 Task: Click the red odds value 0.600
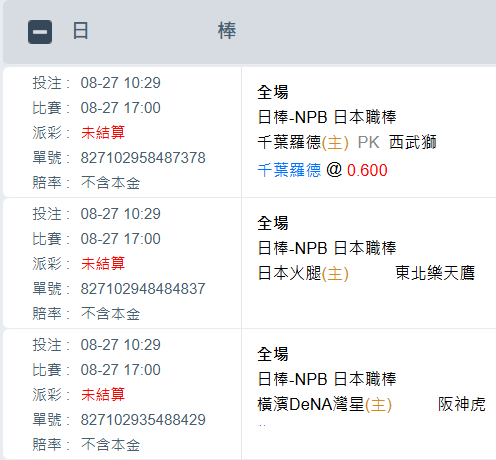pyautogui.click(x=367, y=170)
